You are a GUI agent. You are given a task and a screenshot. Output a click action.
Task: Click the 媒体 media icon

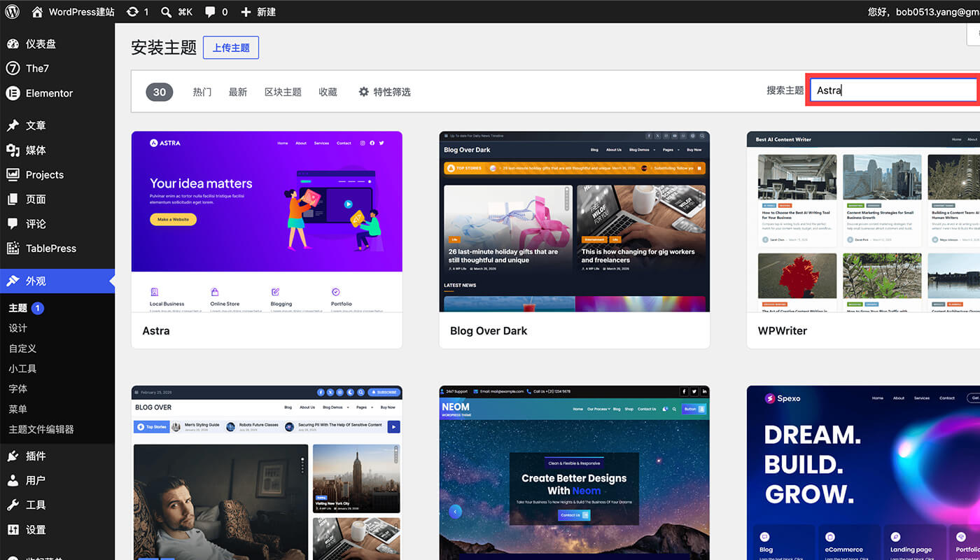point(13,150)
